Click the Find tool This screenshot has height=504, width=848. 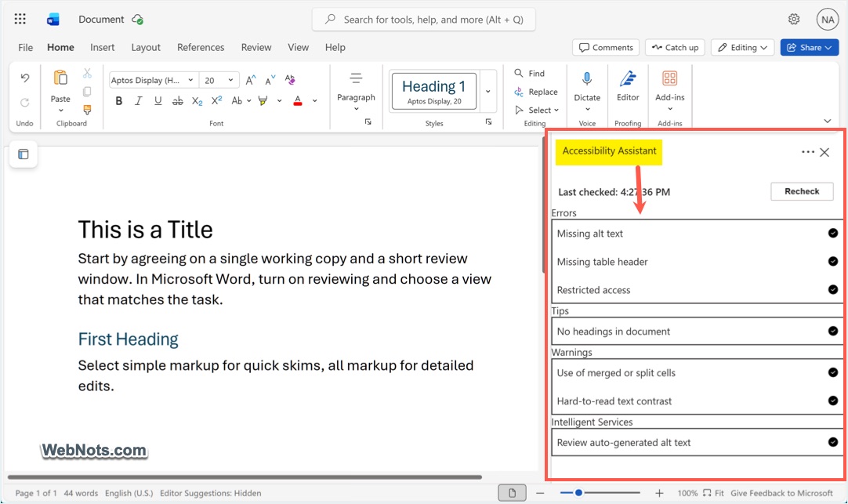coord(530,73)
